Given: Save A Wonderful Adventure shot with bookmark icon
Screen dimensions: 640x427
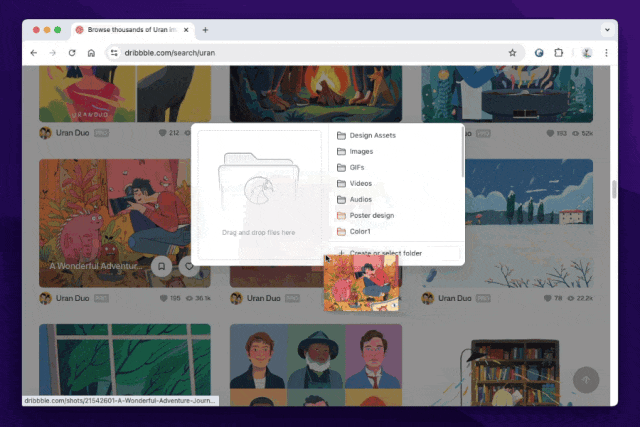Looking at the screenshot, I should (162, 266).
